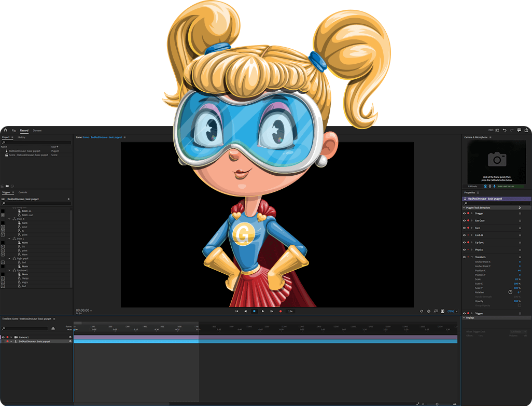
Task: Expand the Face behavior properties
Action: click(472, 228)
